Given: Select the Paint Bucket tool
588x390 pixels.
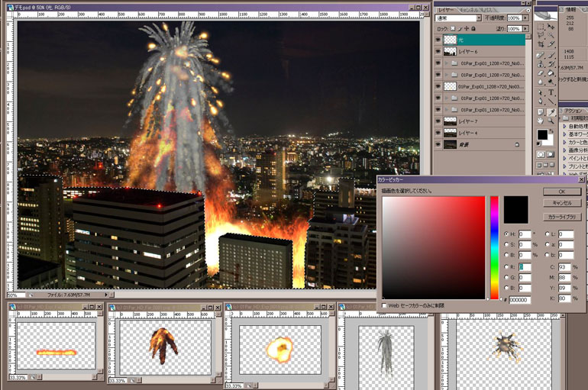Looking at the screenshot, I should click(551, 73).
